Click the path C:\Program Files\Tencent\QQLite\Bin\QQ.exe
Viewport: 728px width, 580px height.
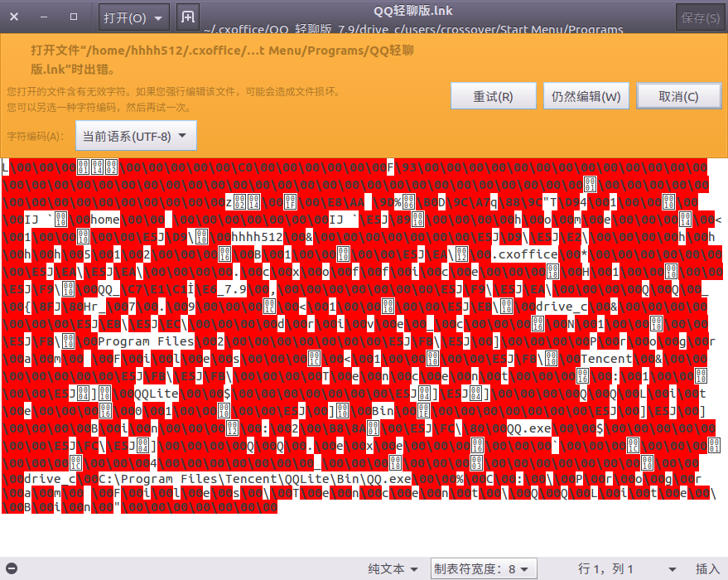pyautogui.click(x=255, y=479)
